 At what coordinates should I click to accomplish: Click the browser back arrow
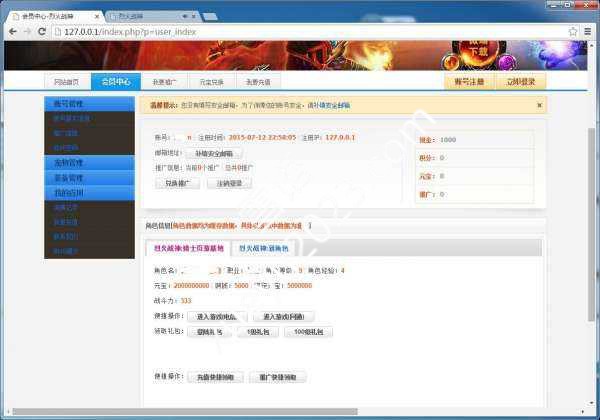pyautogui.click(x=10, y=31)
